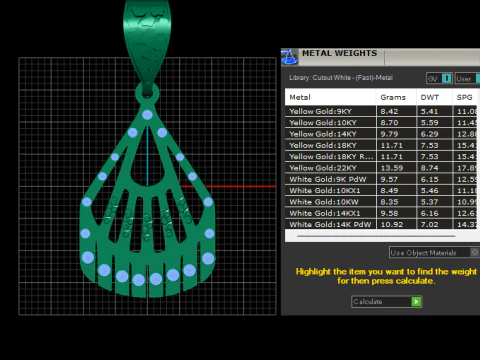
Task: Click the Calculate label on the button
Action: [x=368, y=302]
